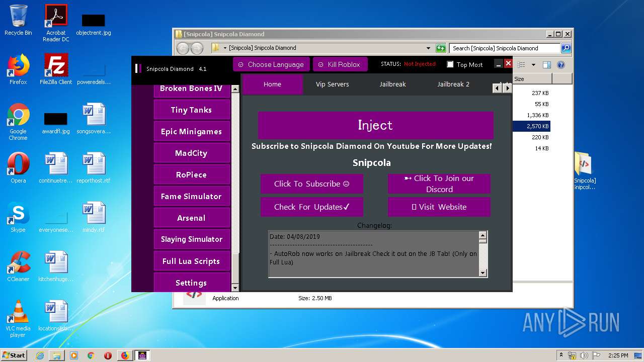Image resolution: width=644 pixels, height=362 pixels.
Task: Select Arsenal sidebar entry
Action: coord(191,218)
